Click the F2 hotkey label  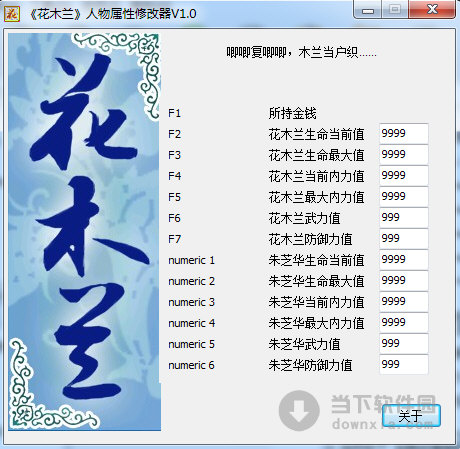174,134
